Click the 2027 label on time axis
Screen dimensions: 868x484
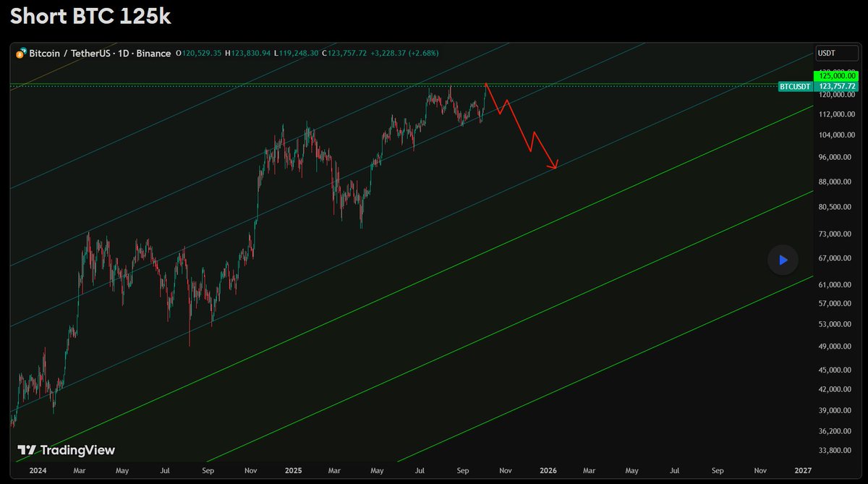tap(802, 470)
